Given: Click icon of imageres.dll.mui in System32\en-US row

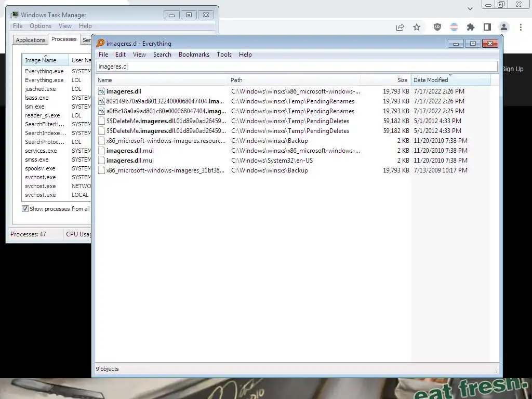Looking at the screenshot, I should (101, 160).
